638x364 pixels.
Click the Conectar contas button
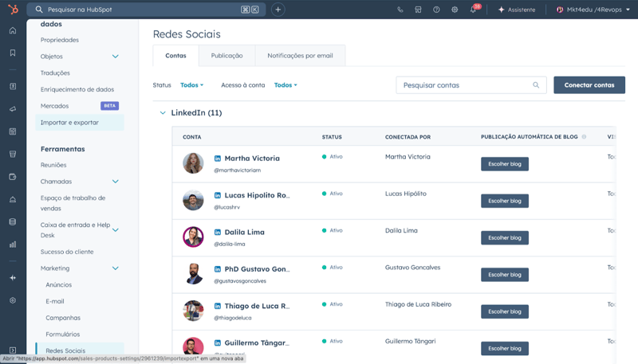click(x=589, y=85)
